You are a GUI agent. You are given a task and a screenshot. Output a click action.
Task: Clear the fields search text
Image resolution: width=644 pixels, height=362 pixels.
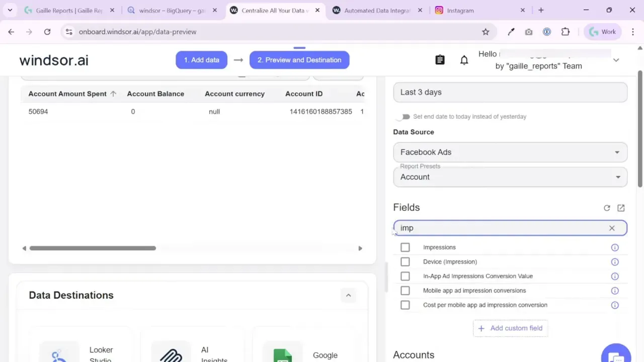(612, 228)
